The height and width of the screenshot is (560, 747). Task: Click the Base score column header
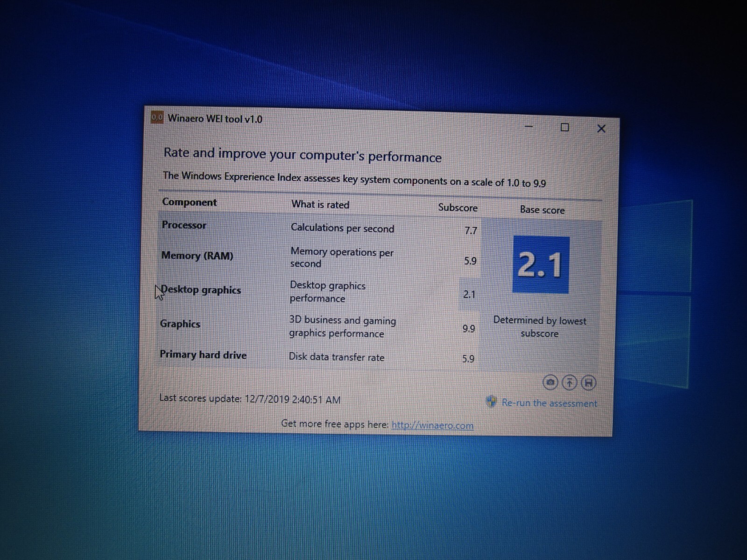click(x=542, y=210)
